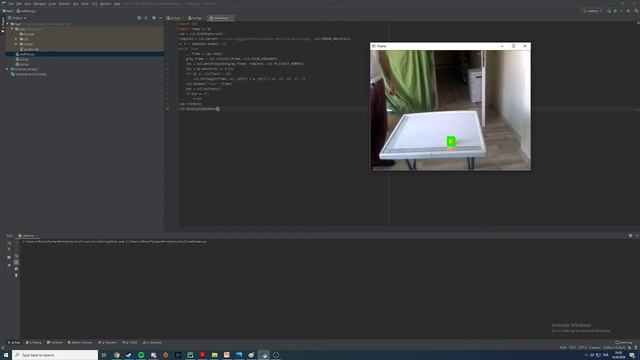Open the Python Console tool window button
Image resolution: width=640 pixels, height=360 pixels.
[80, 342]
